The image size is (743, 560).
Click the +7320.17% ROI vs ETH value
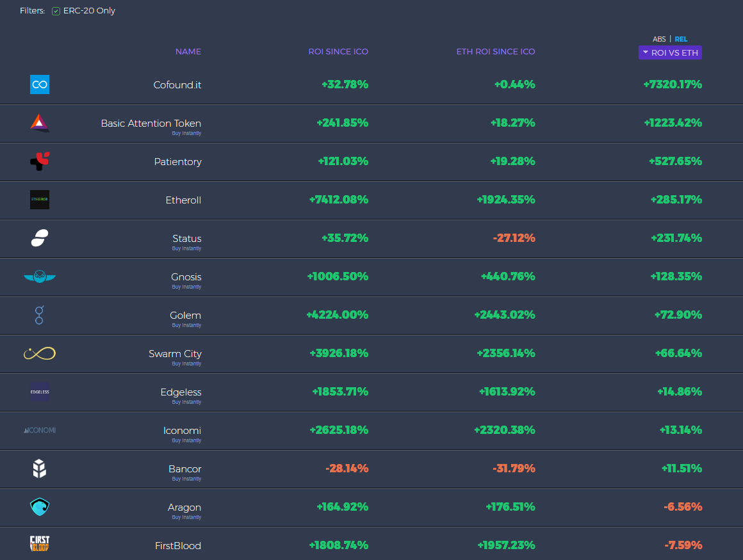coord(673,84)
